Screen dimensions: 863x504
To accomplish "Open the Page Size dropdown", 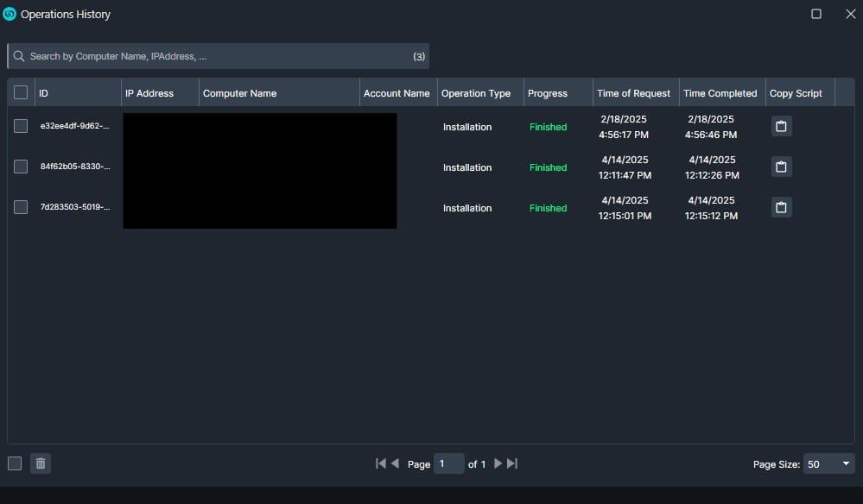I will pyautogui.click(x=828, y=464).
